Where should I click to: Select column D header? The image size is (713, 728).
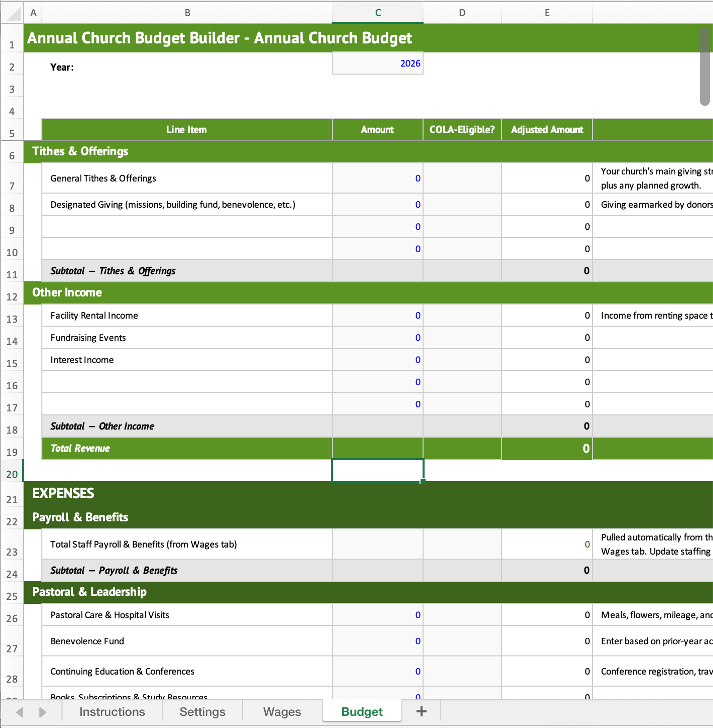(x=462, y=13)
